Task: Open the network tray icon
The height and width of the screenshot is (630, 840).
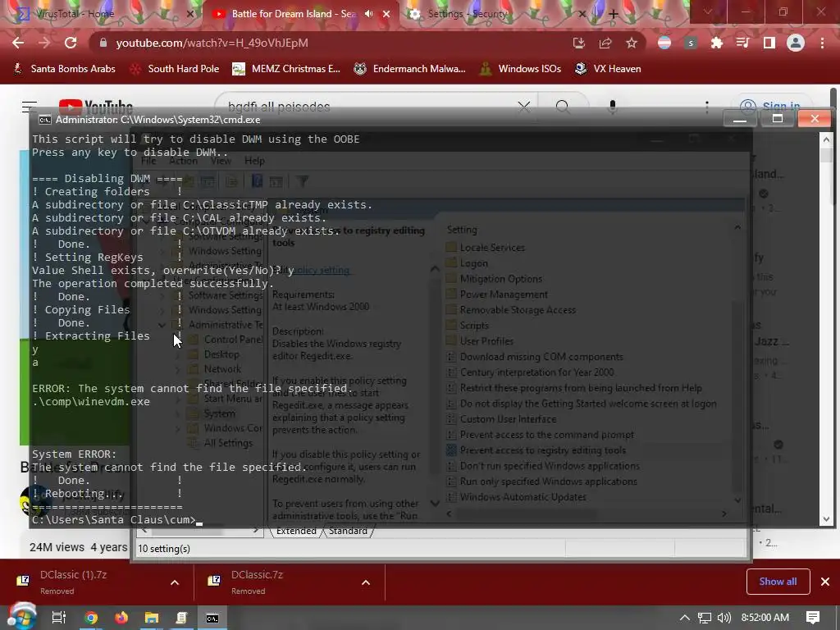Action: [705, 618]
